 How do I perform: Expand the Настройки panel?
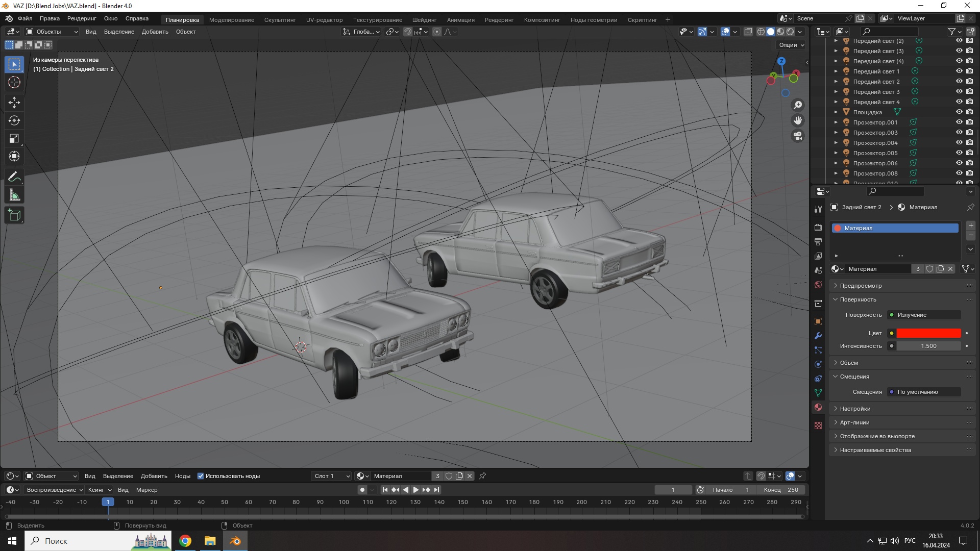pos(855,409)
